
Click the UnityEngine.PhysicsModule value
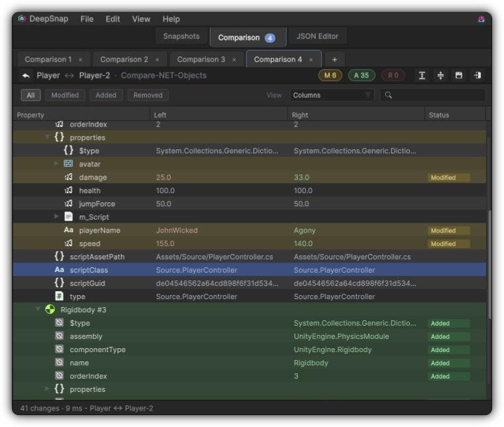341,336
